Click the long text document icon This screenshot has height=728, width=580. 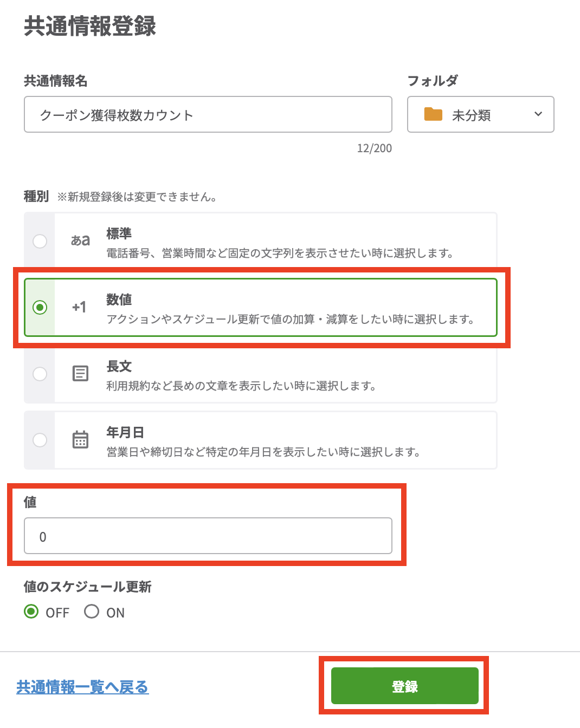pyautogui.click(x=80, y=373)
